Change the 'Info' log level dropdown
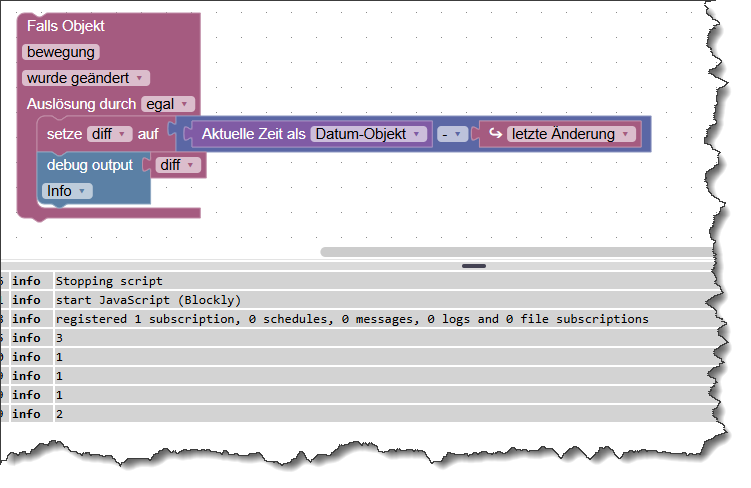The width and height of the screenshot is (751, 488). (67, 191)
